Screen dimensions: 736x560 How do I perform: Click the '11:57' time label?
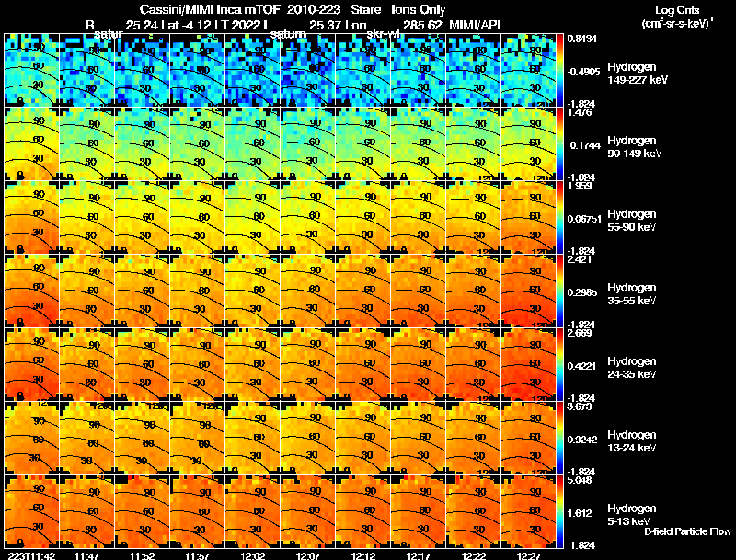pos(198,555)
